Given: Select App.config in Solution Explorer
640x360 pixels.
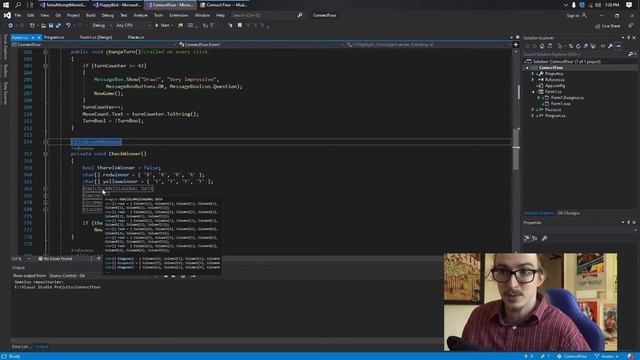Looking at the screenshot, I should [x=555, y=86].
